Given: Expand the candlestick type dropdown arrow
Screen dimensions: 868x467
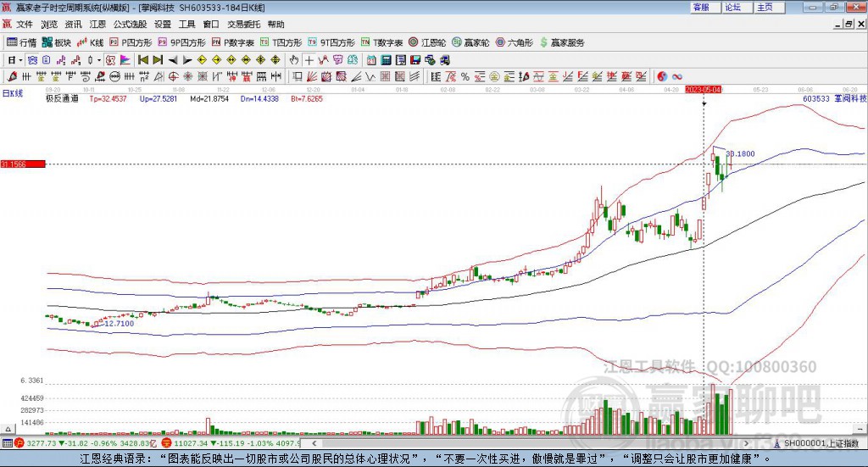Looking at the screenshot, I should [x=99, y=60].
